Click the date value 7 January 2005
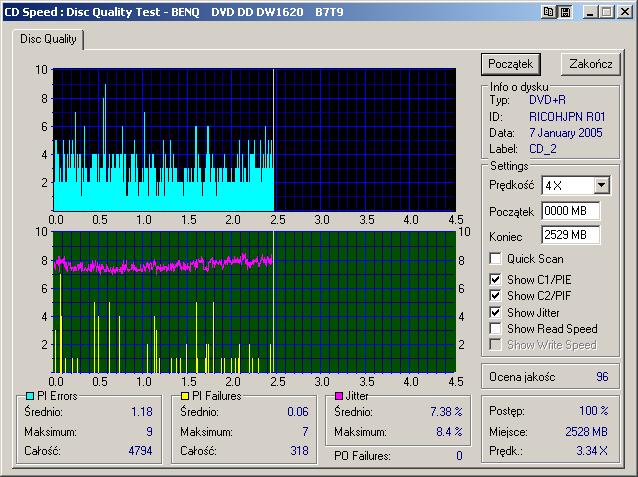Viewport: 638px width, 477px height. pyautogui.click(x=566, y=133)
